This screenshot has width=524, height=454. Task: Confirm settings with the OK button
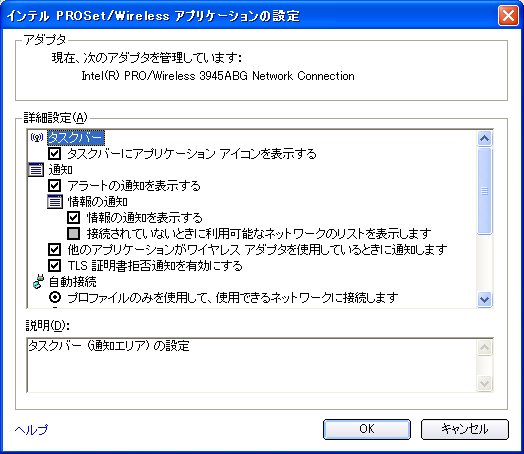[367, 429]
